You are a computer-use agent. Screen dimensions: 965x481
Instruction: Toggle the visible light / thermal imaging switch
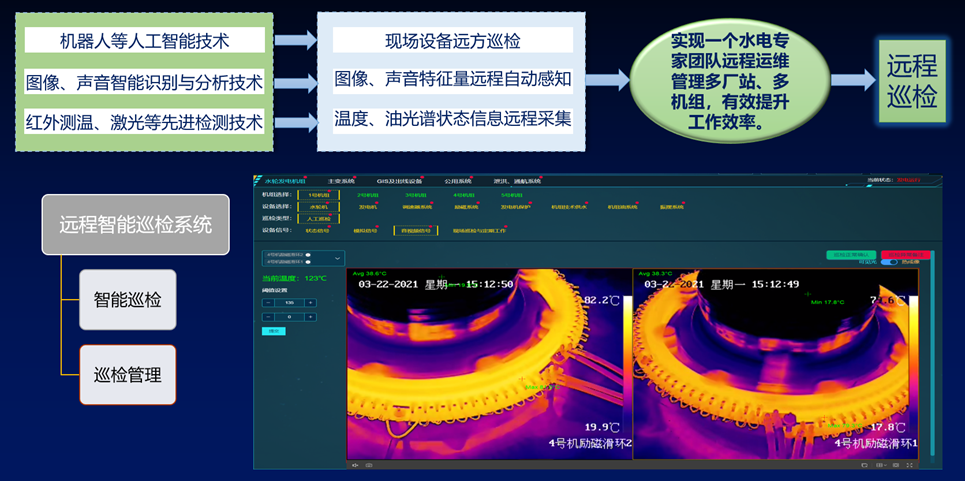(x=889, y=262)
